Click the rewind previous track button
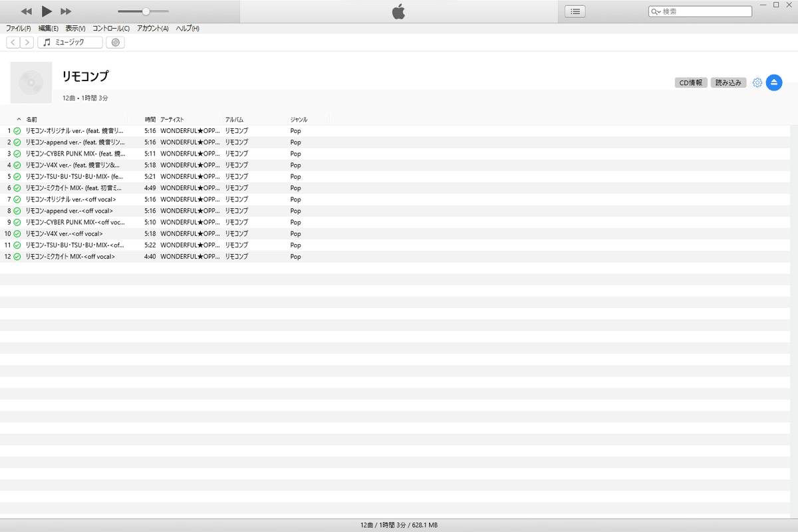Screen dimensions: 798x532 (27, 11)
